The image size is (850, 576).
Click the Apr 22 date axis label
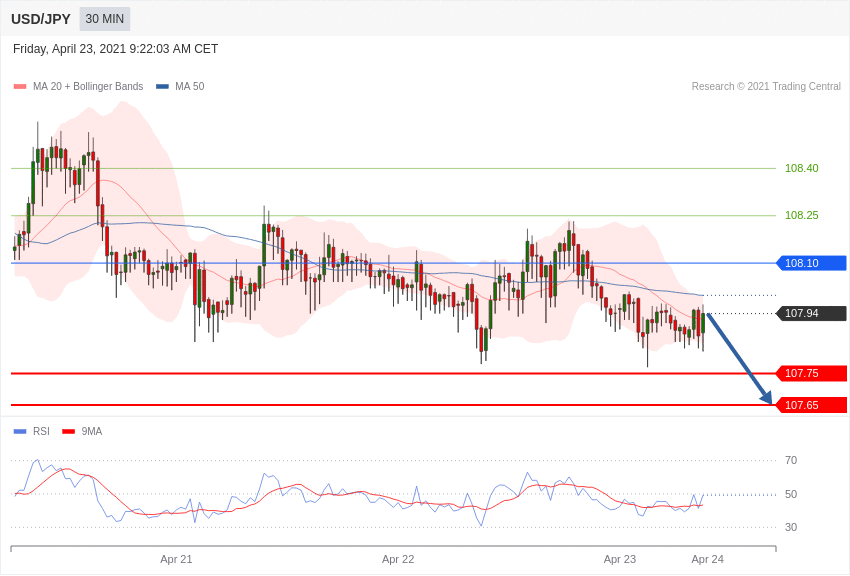click(x=398, y=559)
